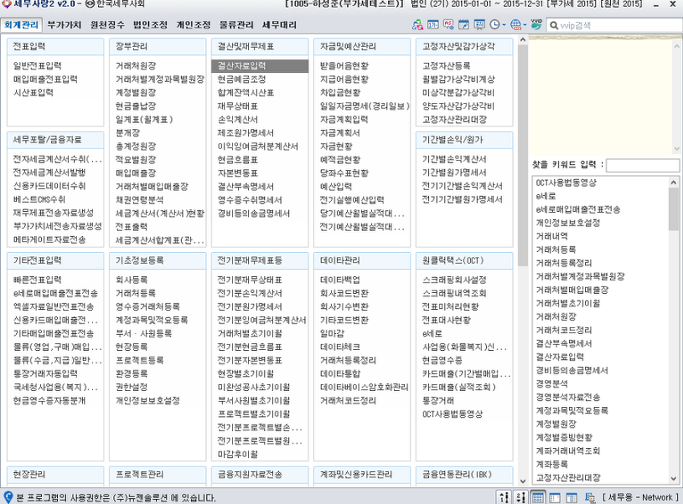Open 마감후이월 menu item
This screenshot has height=504, width=683.
(238, 454)
